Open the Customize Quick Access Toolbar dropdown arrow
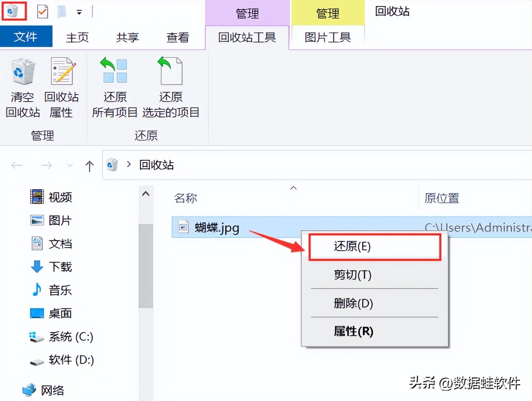 tap(79, 12)
